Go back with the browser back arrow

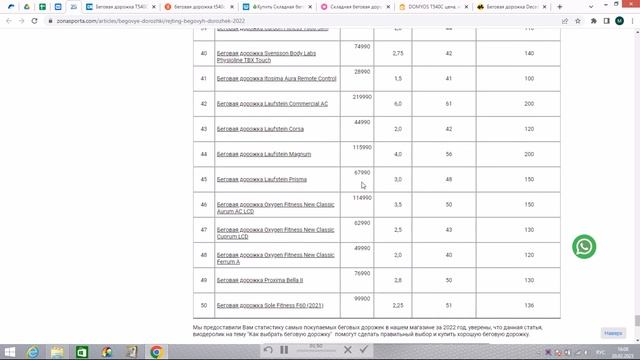pos(9,21)
